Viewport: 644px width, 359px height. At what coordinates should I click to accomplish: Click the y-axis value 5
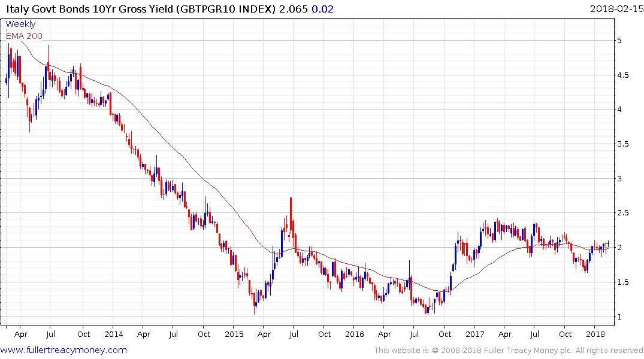pyautogui.click(x=619, y=40)
